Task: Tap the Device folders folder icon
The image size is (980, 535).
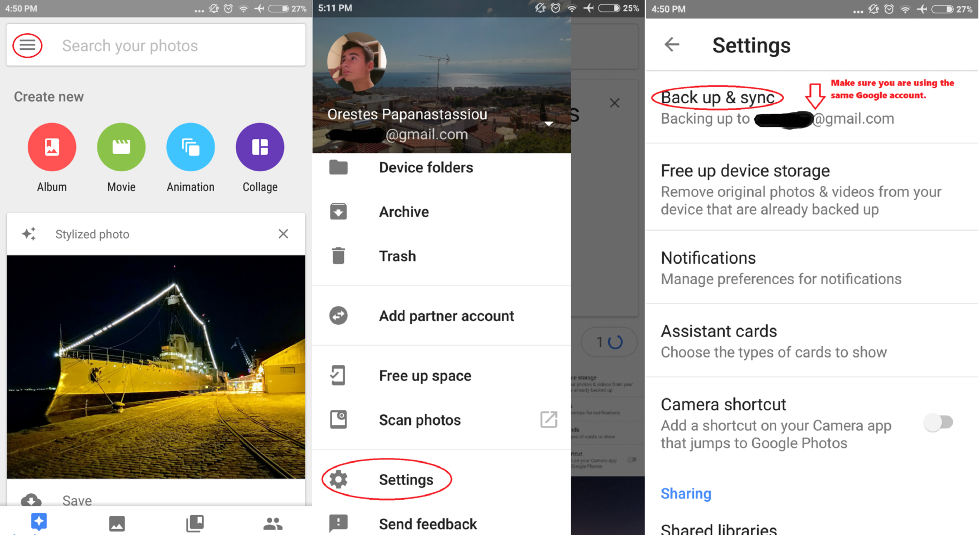Action: click(x=339, y=167)
